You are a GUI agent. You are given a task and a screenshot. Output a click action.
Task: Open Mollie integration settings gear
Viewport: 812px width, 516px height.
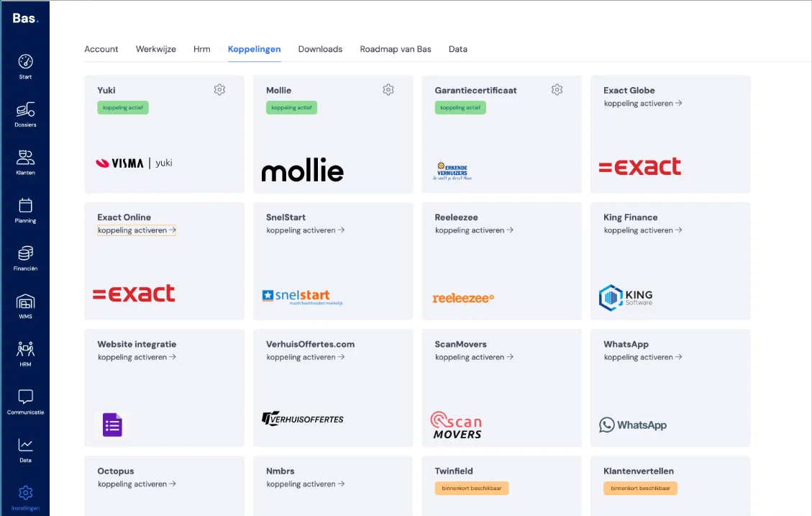[x=388, y=90]
